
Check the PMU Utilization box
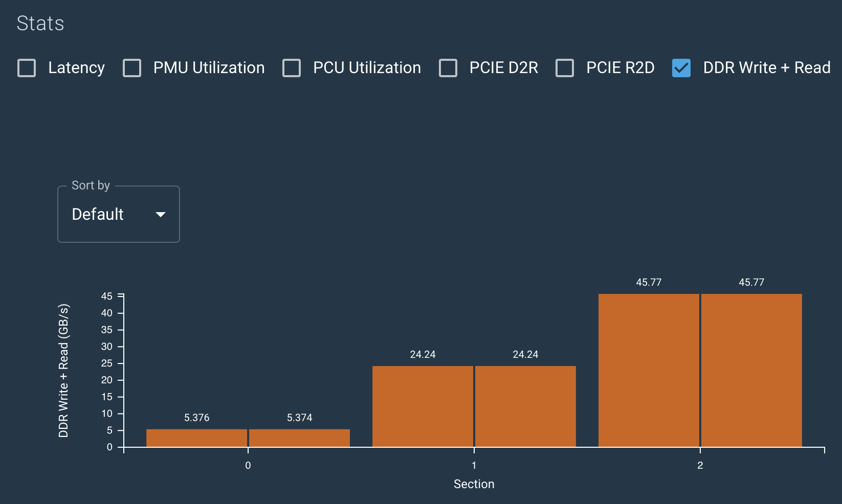[132, 68]
